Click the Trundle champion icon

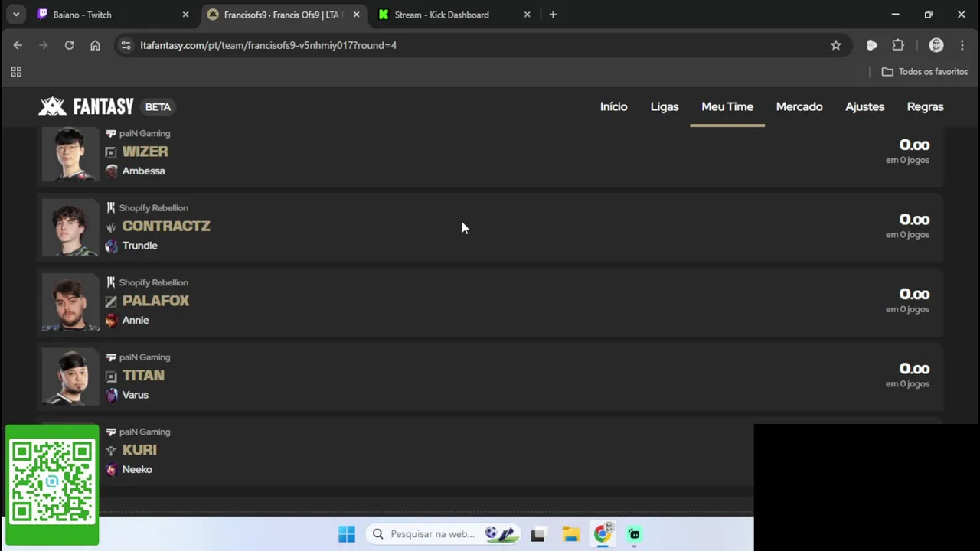tap(112, 246)
